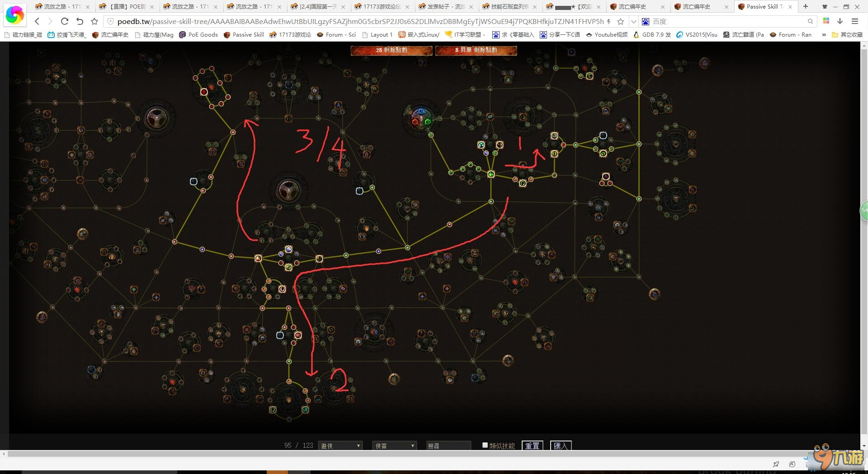Open the Forum - Ran bookmark

tap(791, 34)
